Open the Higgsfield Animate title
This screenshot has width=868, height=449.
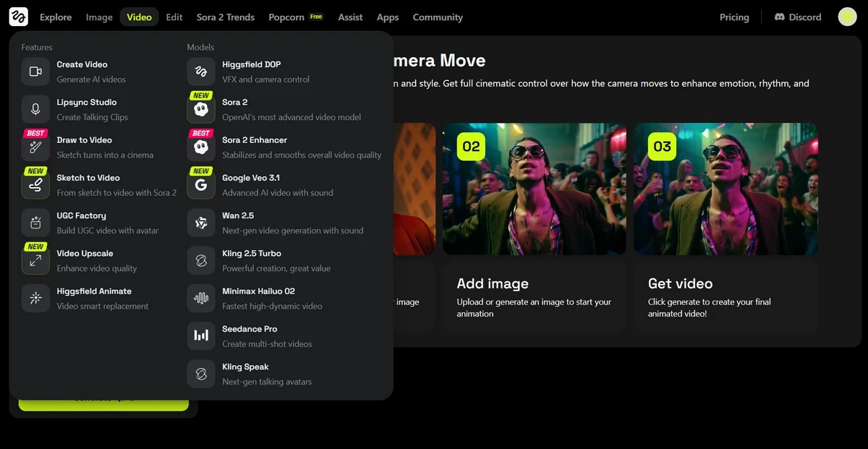click(x=95, y=291)
